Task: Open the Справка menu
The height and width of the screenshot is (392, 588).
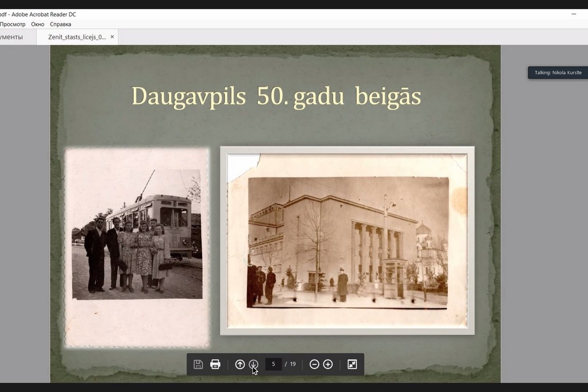Action: pos(60,24)
